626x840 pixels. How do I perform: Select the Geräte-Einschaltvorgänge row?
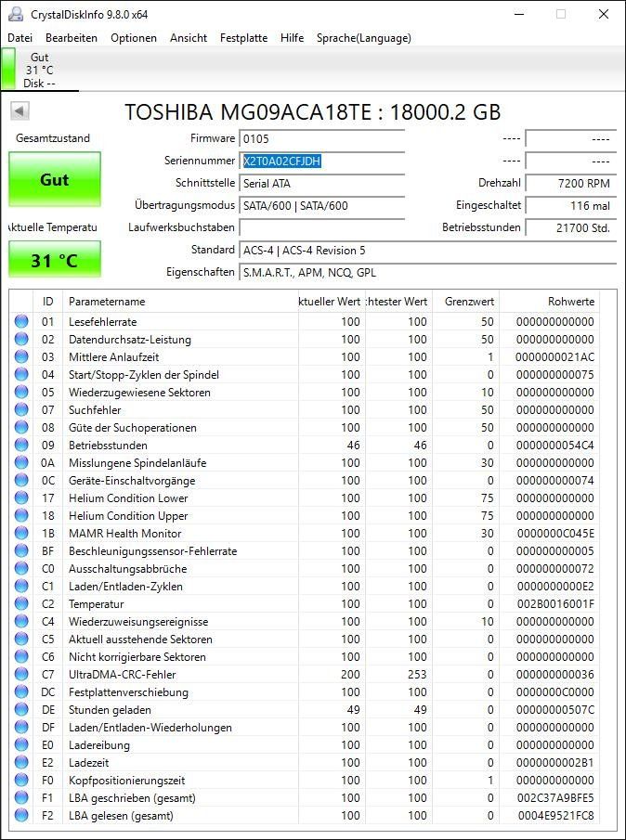[x=305, y=481]
